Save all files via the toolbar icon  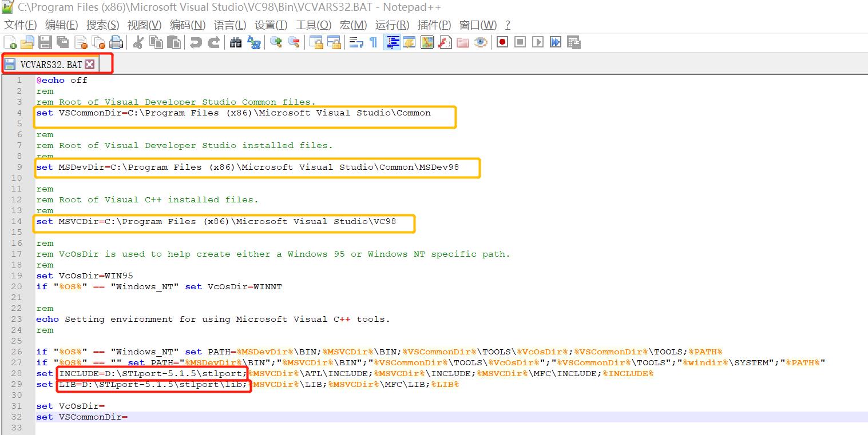[63, 42]
